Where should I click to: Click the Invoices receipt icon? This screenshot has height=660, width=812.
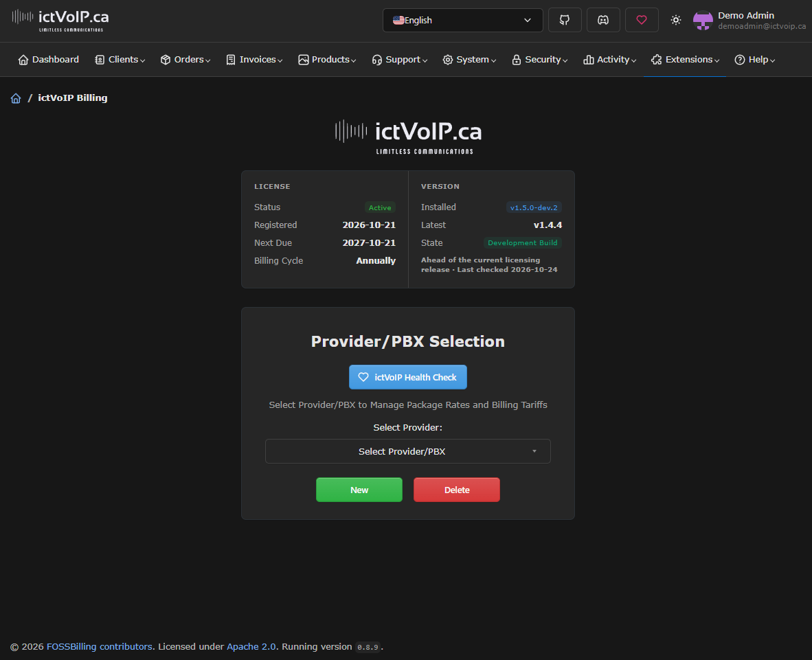coord(231,60)
